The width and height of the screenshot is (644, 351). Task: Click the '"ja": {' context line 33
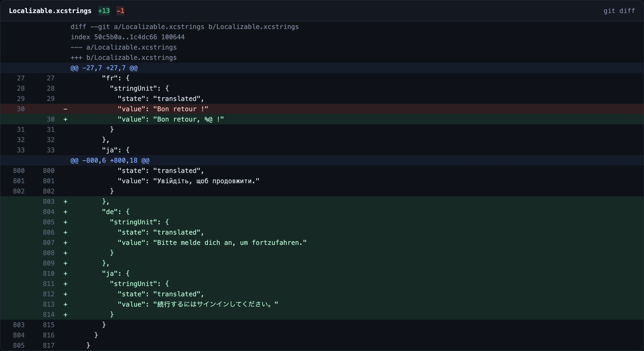(x=322, y=150)
